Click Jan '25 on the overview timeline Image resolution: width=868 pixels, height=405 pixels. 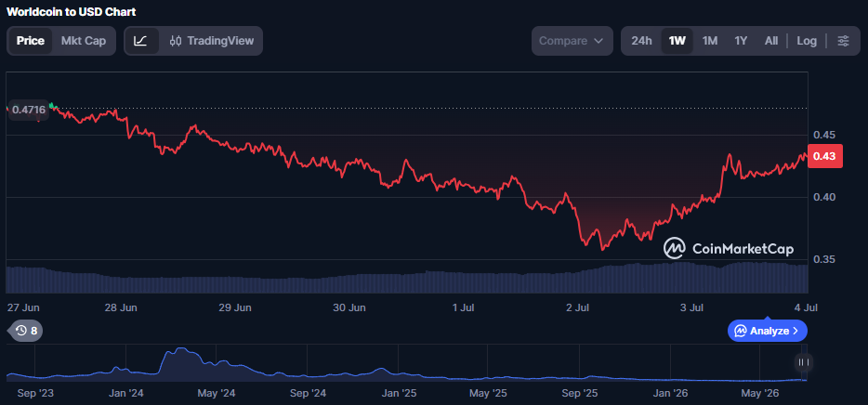[399, 393]
